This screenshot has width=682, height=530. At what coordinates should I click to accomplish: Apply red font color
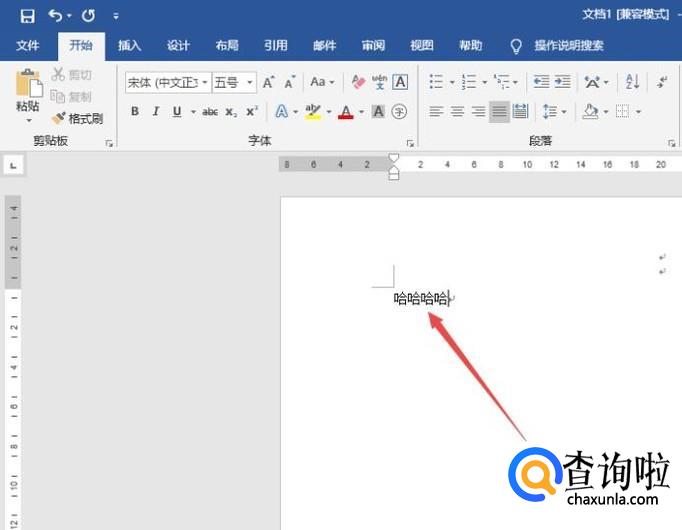click(346, 112)
